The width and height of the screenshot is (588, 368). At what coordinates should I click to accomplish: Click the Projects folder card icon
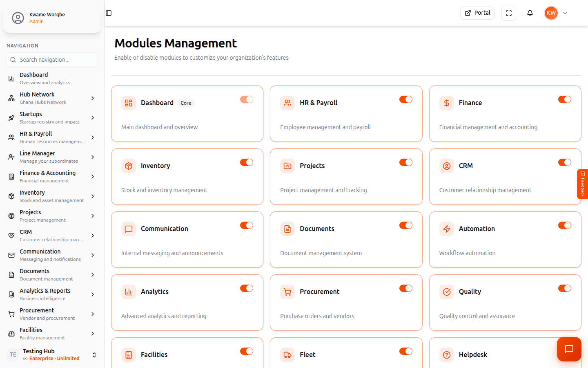pos(287,166)
